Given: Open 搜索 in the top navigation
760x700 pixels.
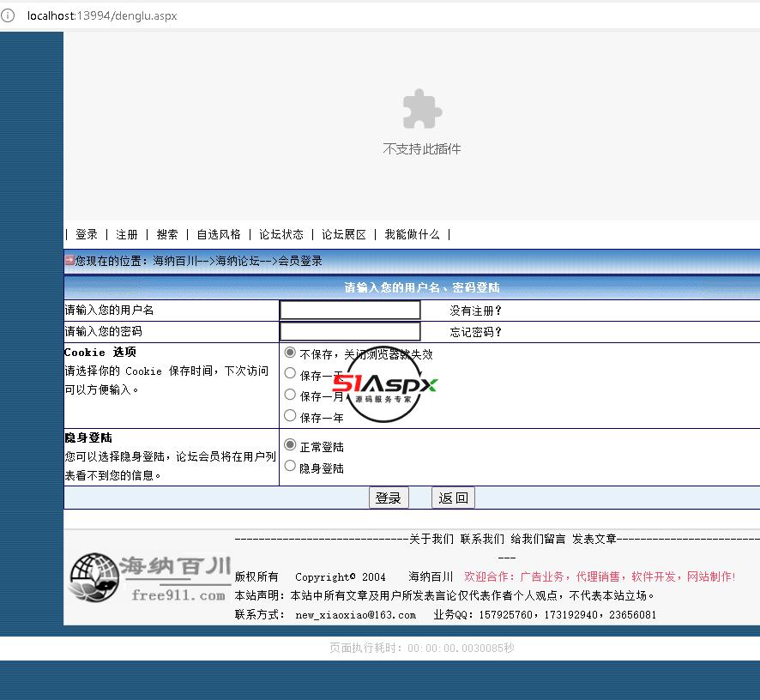Looking at the screenshot, I should (x=167, y=235).
